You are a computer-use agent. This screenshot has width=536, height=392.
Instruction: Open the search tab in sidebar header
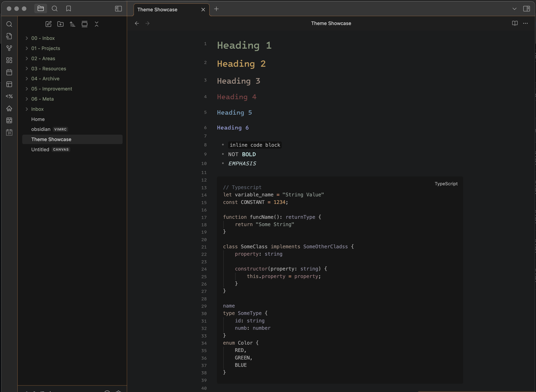point(55,8)
